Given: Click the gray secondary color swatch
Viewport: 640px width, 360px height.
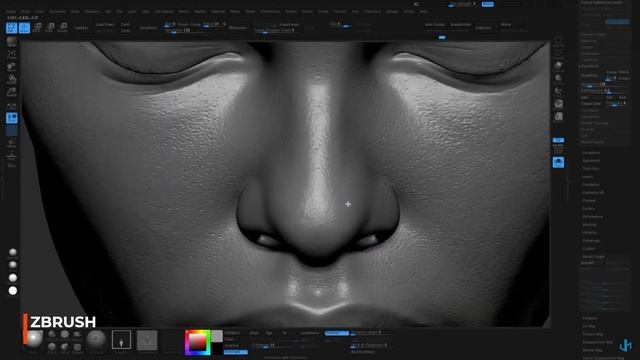Looking at the screenshot, I should (217, 336).
